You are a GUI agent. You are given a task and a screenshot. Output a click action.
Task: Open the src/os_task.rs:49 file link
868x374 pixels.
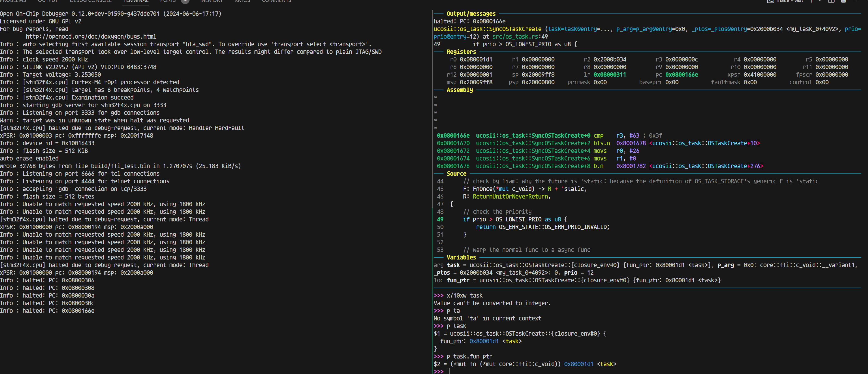520,36
